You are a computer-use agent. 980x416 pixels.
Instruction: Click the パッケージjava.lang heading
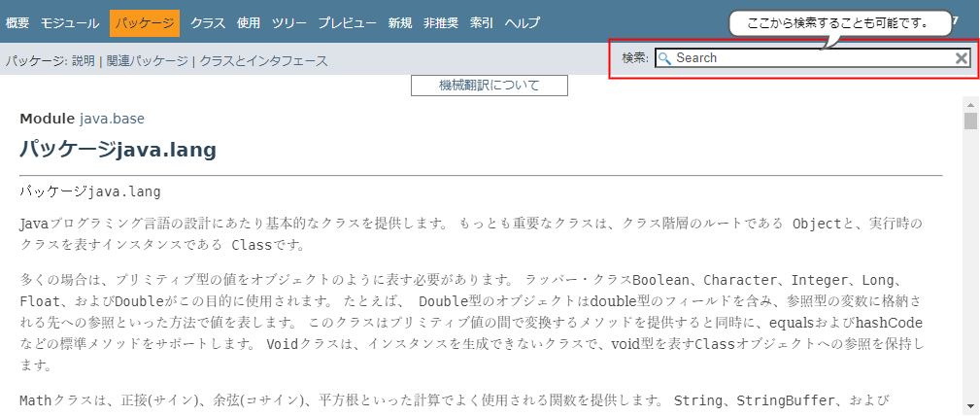coord(118,150)
